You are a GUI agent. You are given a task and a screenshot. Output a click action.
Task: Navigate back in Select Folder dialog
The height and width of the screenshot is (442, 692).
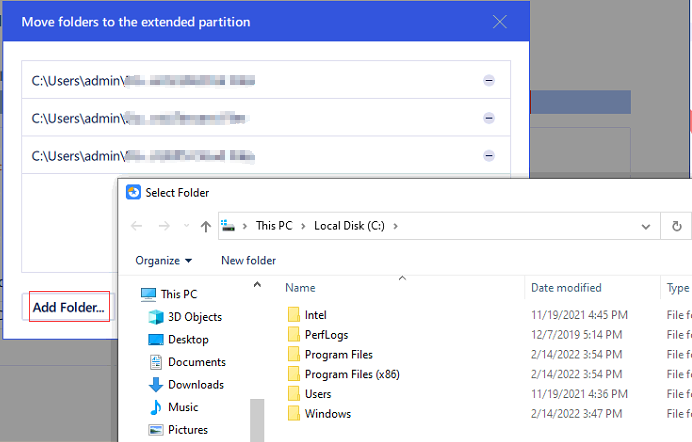[138, 227]
